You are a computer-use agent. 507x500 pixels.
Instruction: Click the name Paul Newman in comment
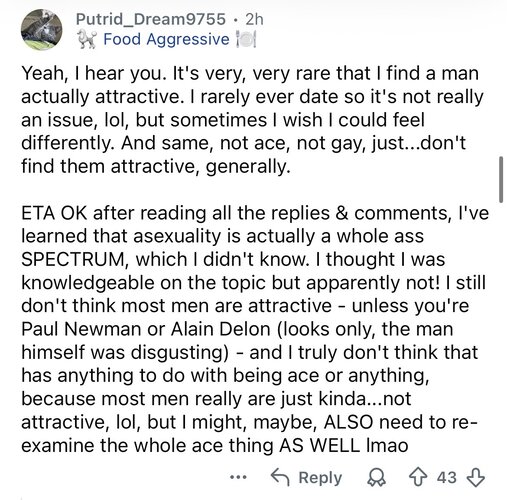(x=81, y=329)
